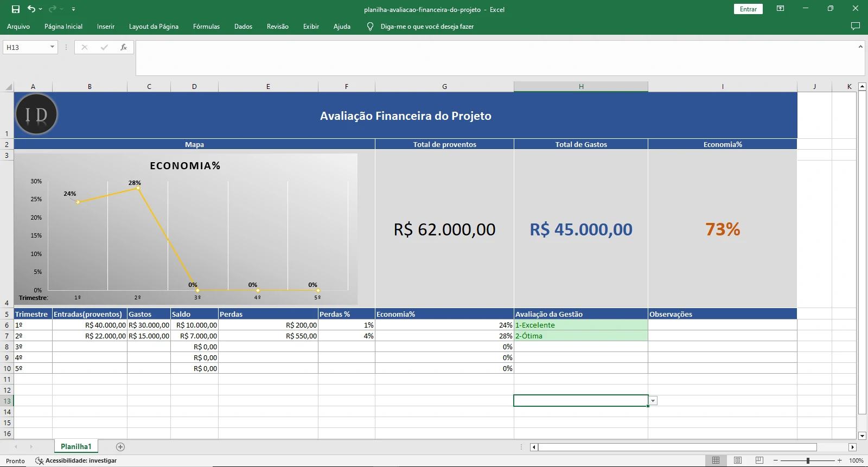The image size is (868, 467).
Task: Click the horizontal scrollbar track
Action: (x=832, y=447)
